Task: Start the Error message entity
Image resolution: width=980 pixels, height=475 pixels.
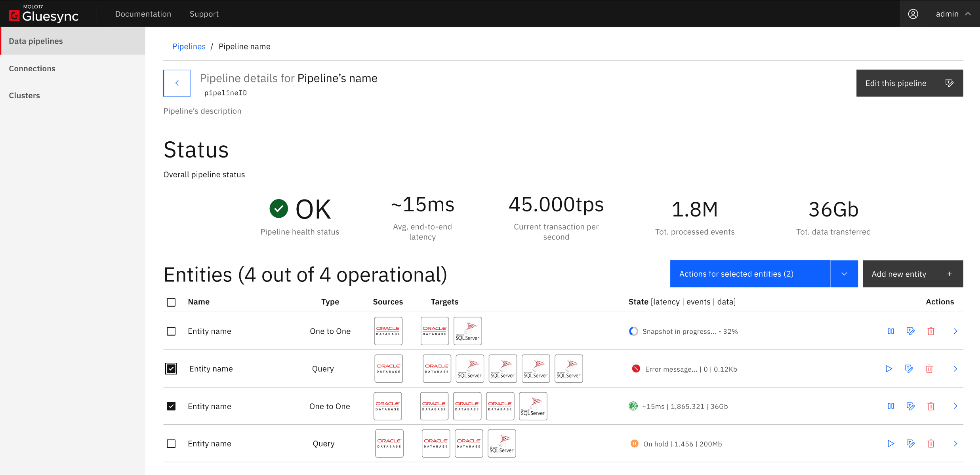Action: (889, 369)
